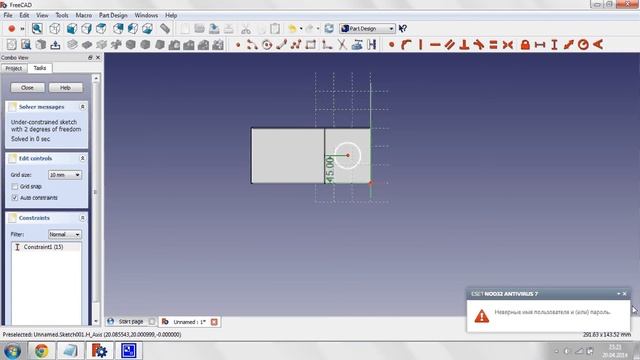Open the Part Design workbench dropdown
Screen dimensions: 640x360
[x=367, y=29]
